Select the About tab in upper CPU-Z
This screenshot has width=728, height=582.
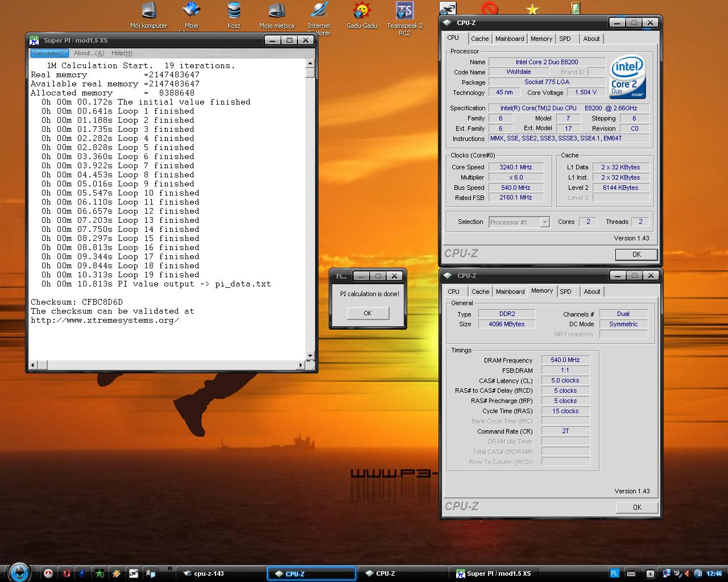591,39
